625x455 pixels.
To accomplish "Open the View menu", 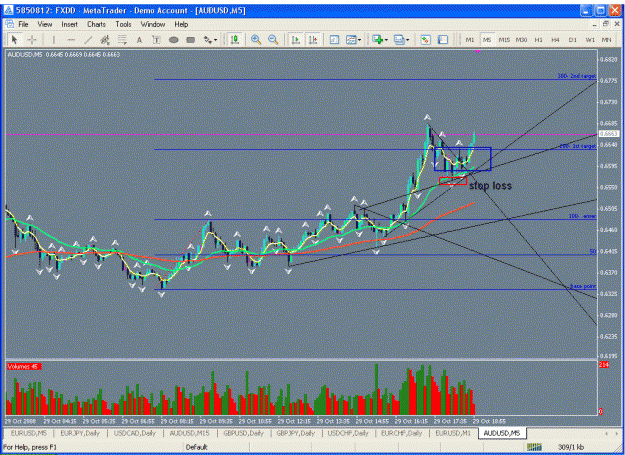I will pos(45,24).
